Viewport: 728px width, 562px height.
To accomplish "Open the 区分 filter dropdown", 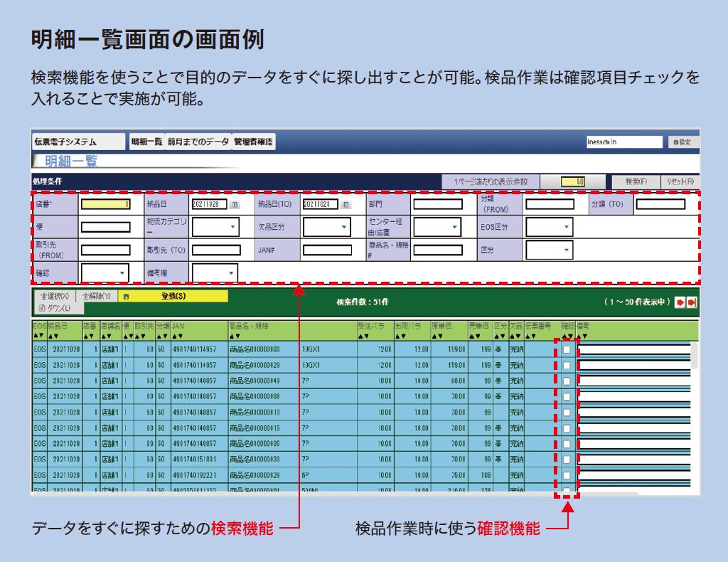I will [x=550, y=250].
